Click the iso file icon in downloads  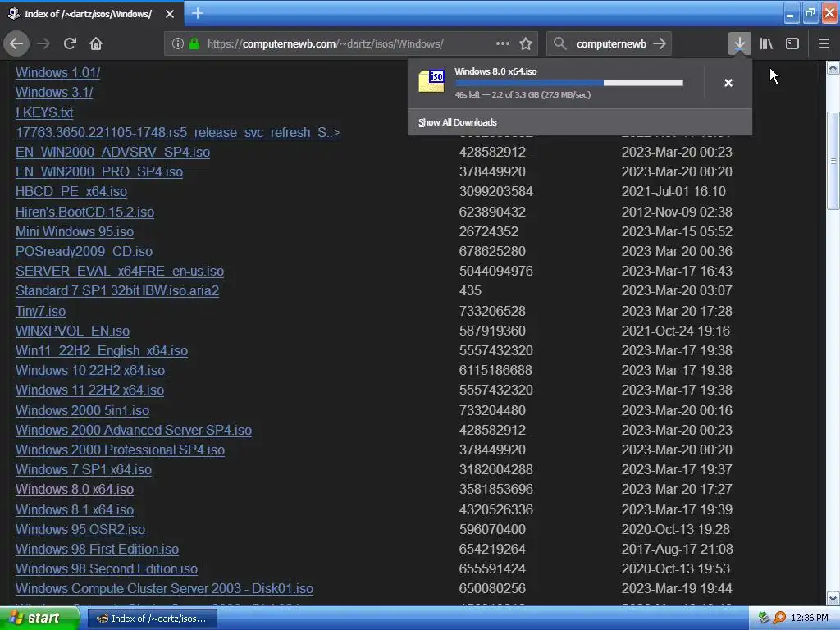431,81
